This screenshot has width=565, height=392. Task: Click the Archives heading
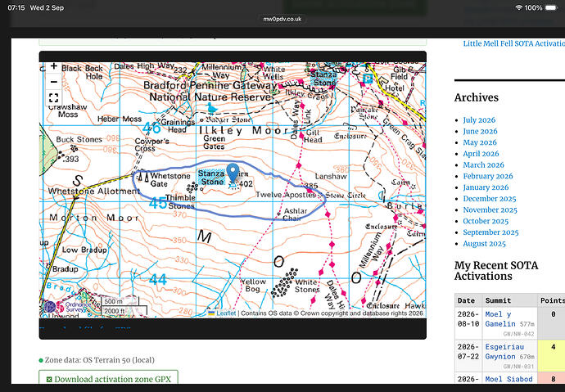(x=477, y=97)
